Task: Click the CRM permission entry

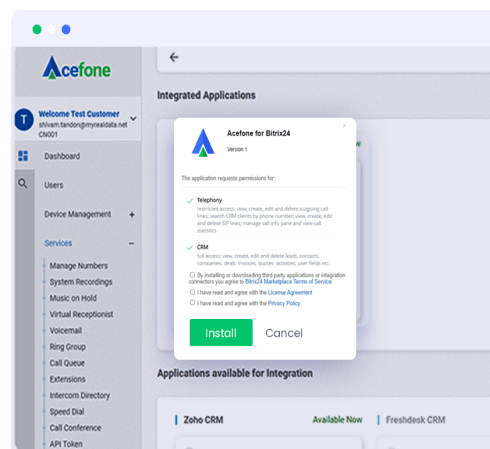Action: point(202,247)
